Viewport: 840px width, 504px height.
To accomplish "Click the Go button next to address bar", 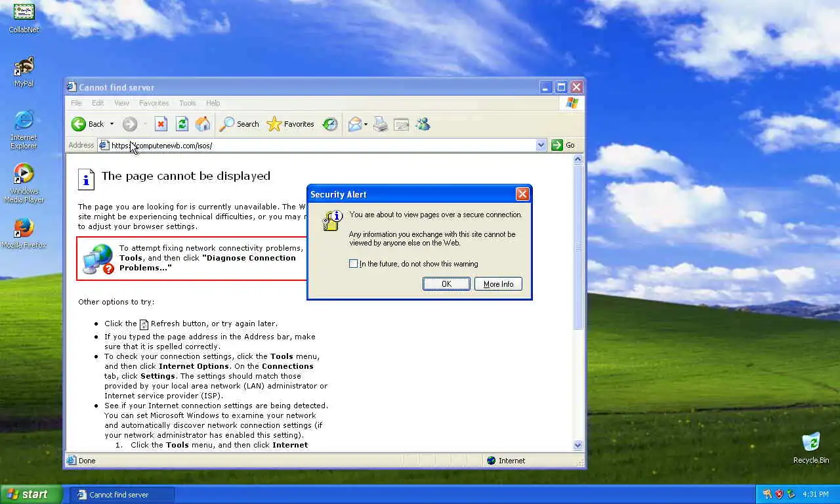I will pos(564,145).
